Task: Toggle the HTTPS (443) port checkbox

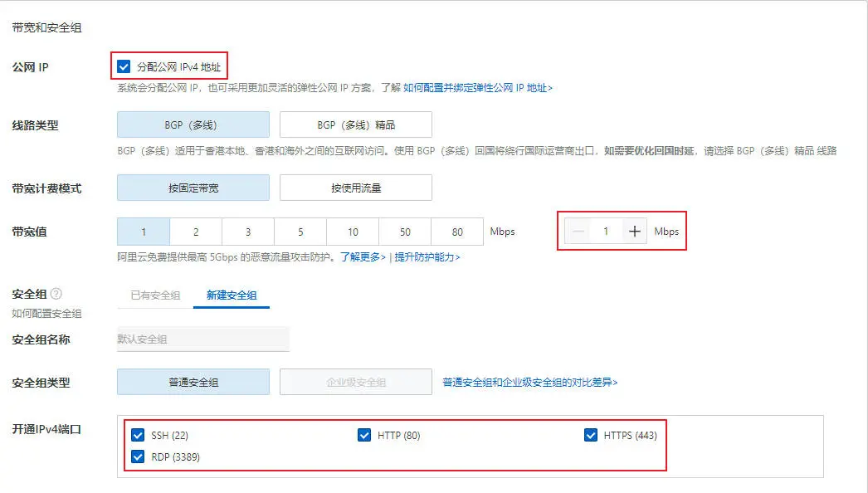Action: [x=591, y=435]
